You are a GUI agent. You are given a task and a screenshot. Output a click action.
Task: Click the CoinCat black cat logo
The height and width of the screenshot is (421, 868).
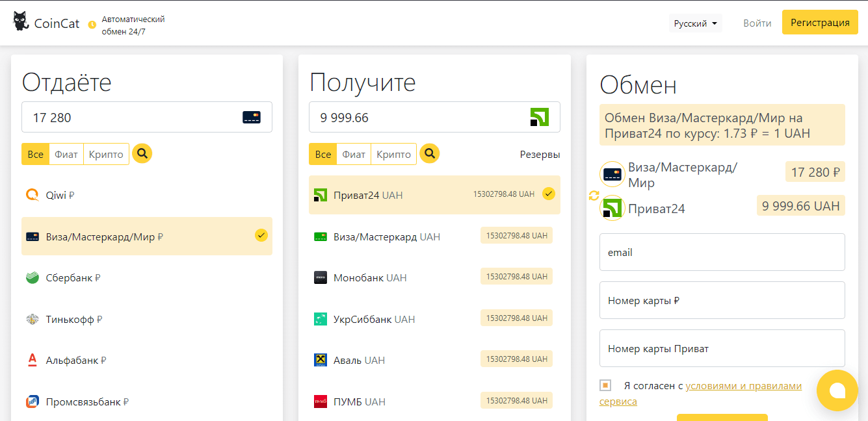[21, 22]
